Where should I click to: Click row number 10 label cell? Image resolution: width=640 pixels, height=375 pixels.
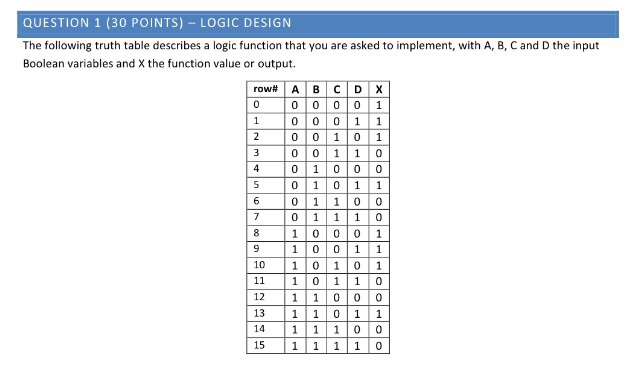tap(266, 265)
